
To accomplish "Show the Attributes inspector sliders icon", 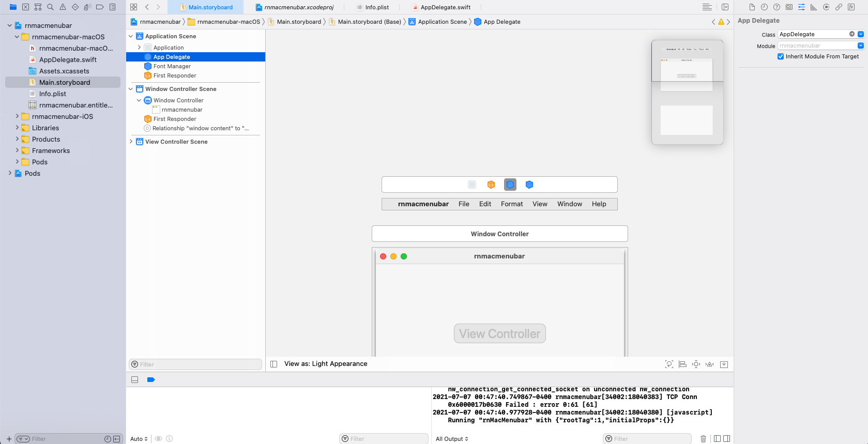I will pos(801,7).
